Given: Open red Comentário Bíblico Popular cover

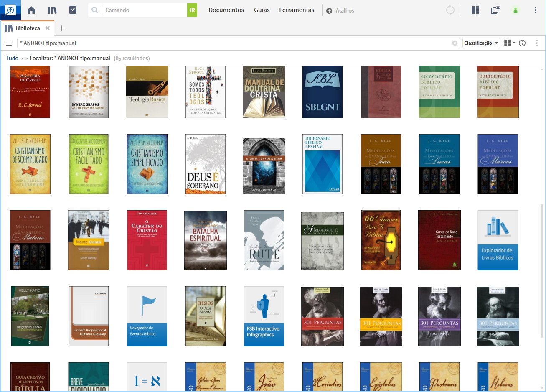Looking at the screenshot, I should (498, 92).
